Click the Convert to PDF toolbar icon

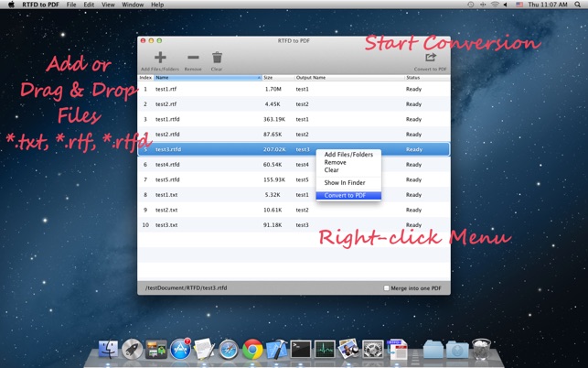coord(430,57)
